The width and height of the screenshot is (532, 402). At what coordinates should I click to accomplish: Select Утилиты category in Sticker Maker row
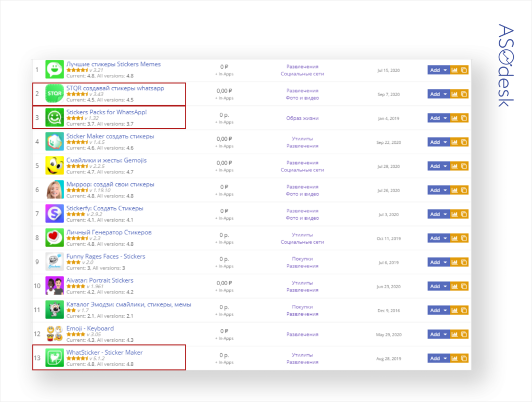(x=302, y=138)
